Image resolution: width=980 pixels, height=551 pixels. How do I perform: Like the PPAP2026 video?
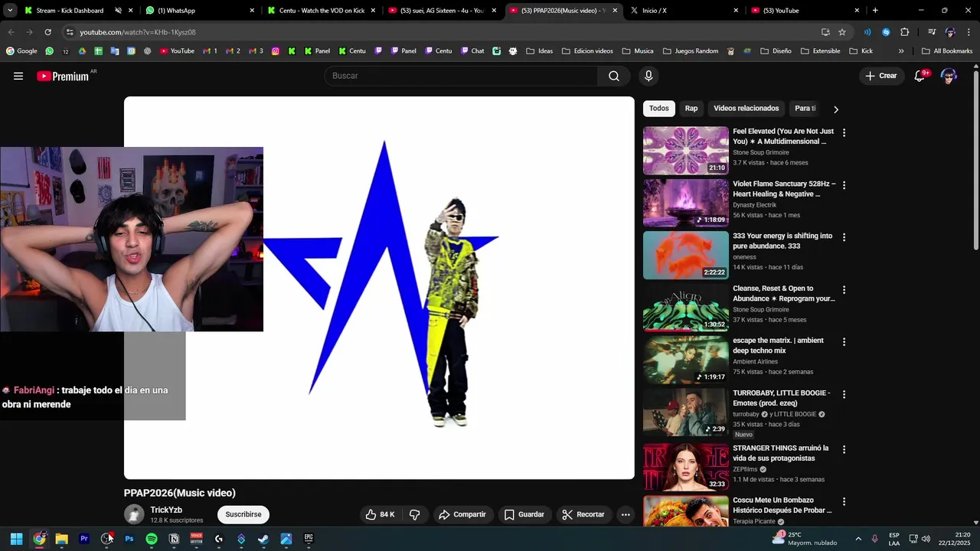click(x=380, y=514)
